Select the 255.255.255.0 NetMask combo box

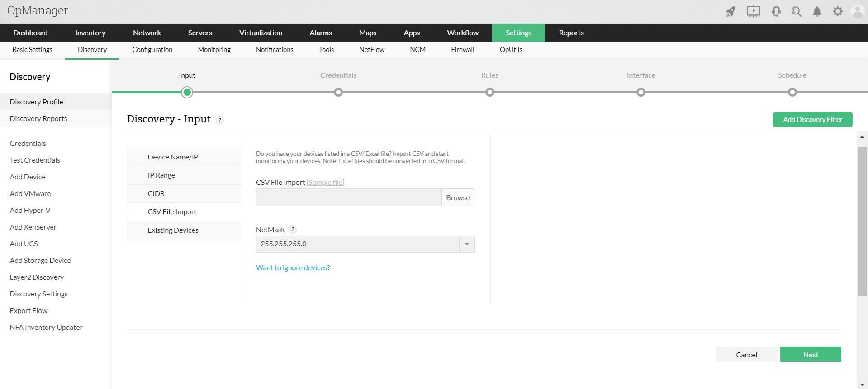pos(365,244)
